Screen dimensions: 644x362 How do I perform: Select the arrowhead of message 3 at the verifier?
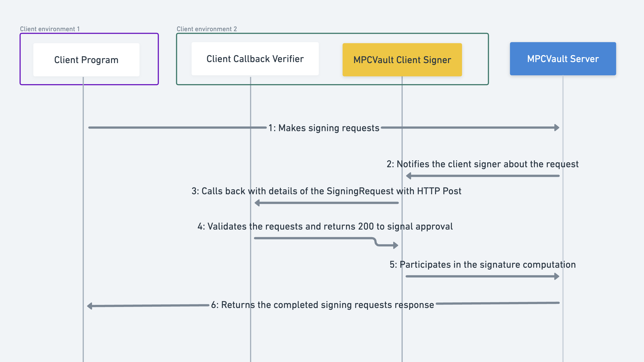pyautogui.click(x=257, y=203)
